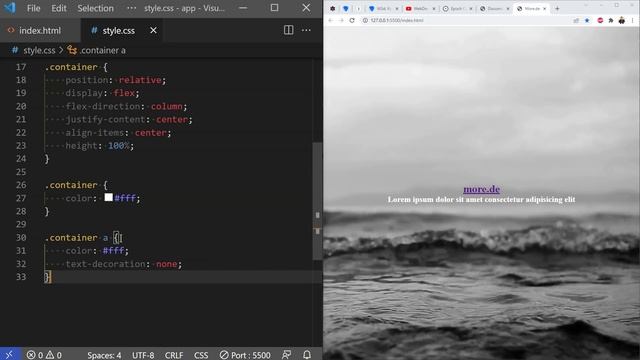Close the style.css editor tab

(153, 30)
